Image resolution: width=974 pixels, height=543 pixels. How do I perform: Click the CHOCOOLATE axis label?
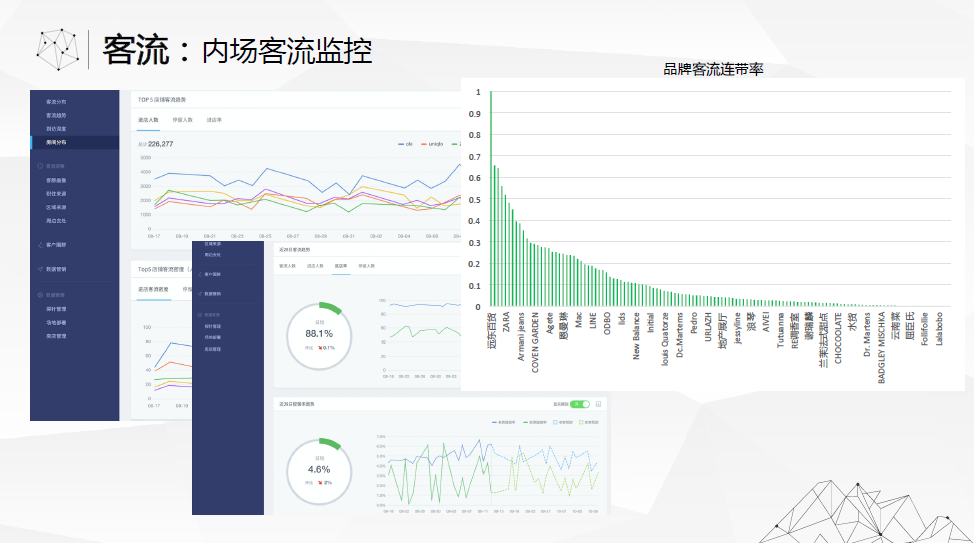click(838, 338)
